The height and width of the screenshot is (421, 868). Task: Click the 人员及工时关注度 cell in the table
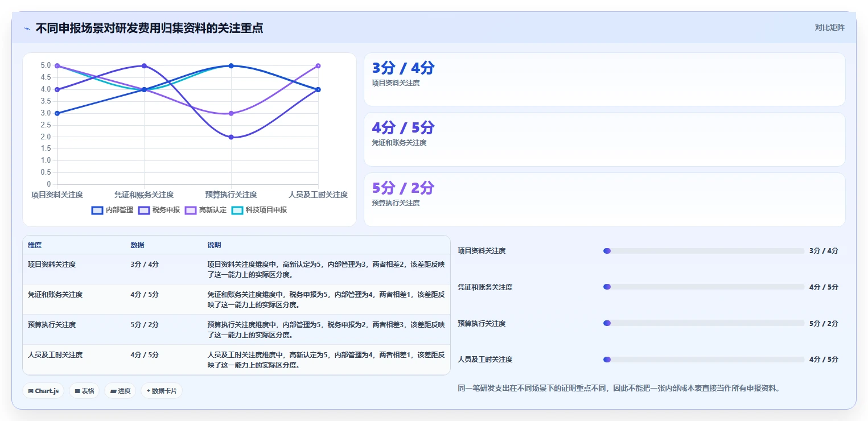pyautogui.click(x=55, y=355)
